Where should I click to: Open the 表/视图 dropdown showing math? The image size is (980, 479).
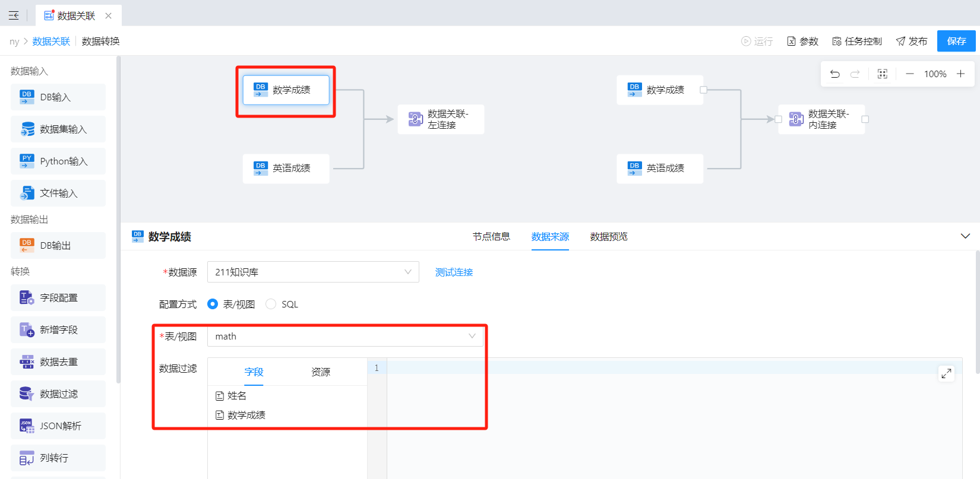(345, 337)
